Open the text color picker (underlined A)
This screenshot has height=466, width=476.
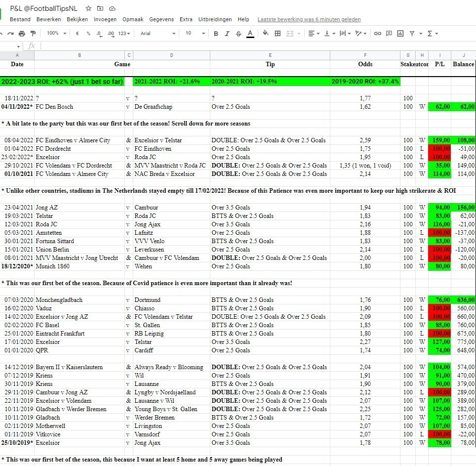click(x=250, y=34)
